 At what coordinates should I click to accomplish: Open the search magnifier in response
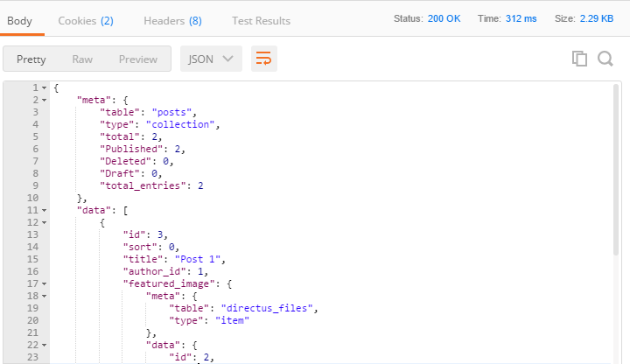pos(605,59)
